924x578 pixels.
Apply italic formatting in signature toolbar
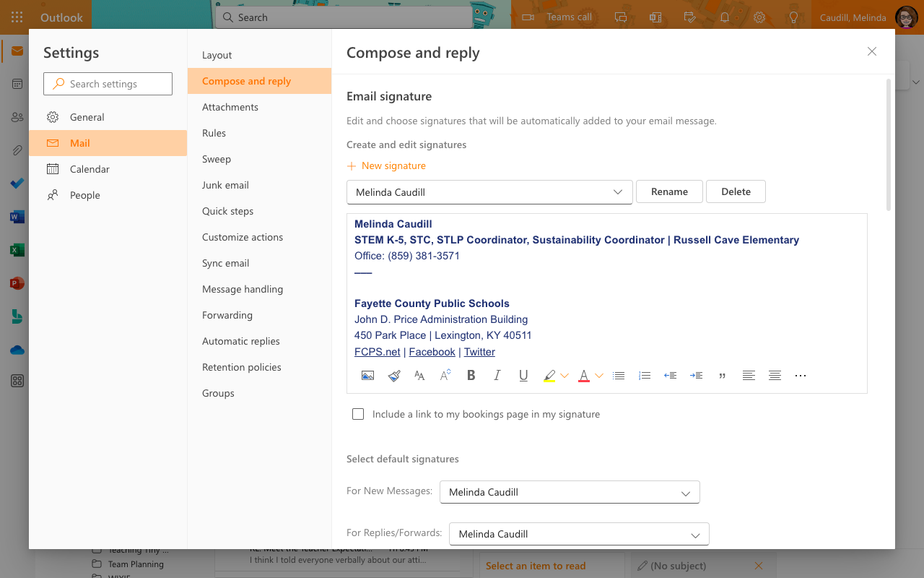coord(497,376)
